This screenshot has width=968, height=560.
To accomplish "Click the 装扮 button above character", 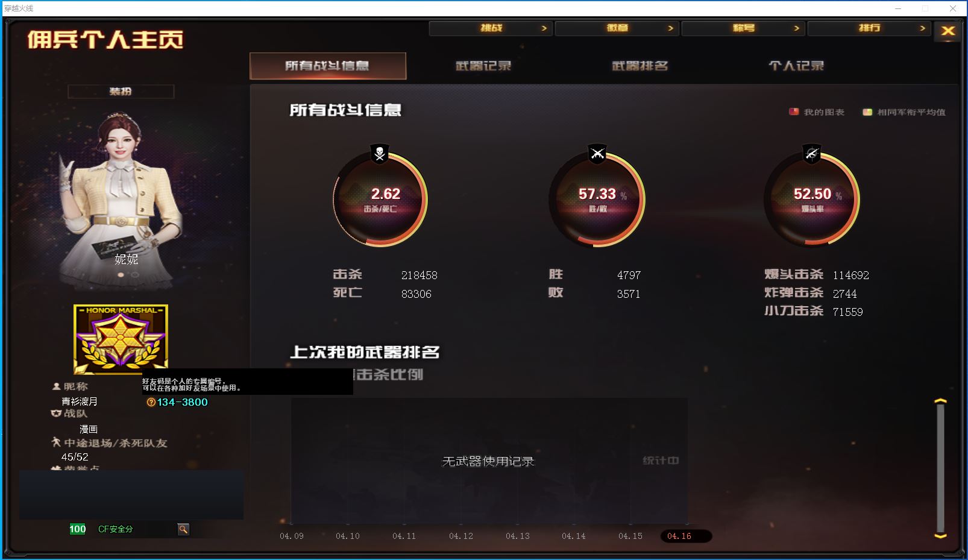I will point(121,91).
